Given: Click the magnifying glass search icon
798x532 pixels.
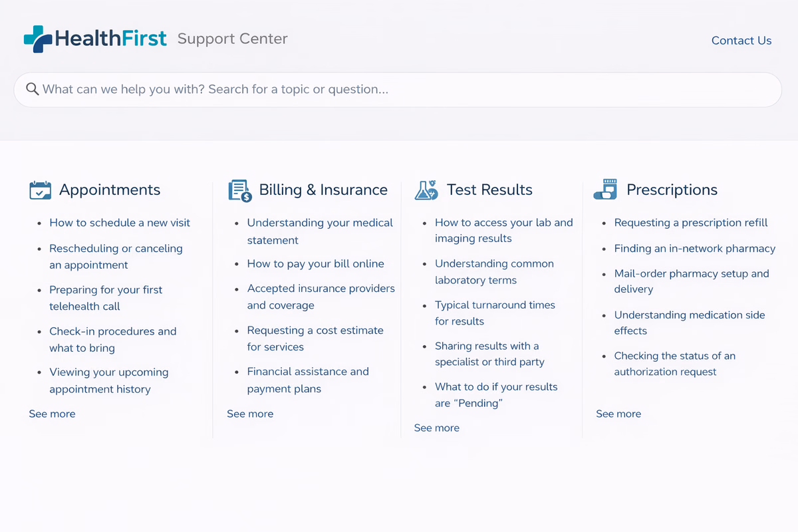Looking at the screenshot, I should [x=32, y=89].
